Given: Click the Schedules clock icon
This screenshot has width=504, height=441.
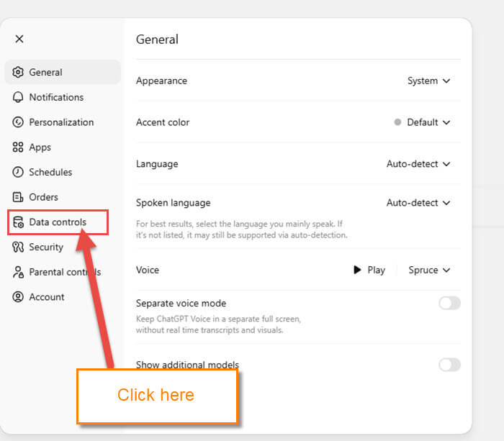Looking at the screenshot, I should tap(18, 173).
